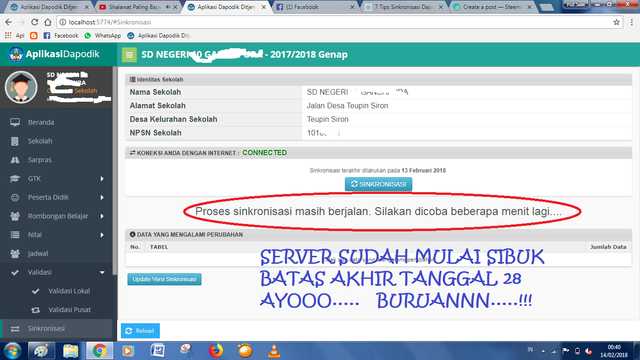
Task: Open VLC media player from taskbar
Action: pyautogui.click(x=274, y=351)
